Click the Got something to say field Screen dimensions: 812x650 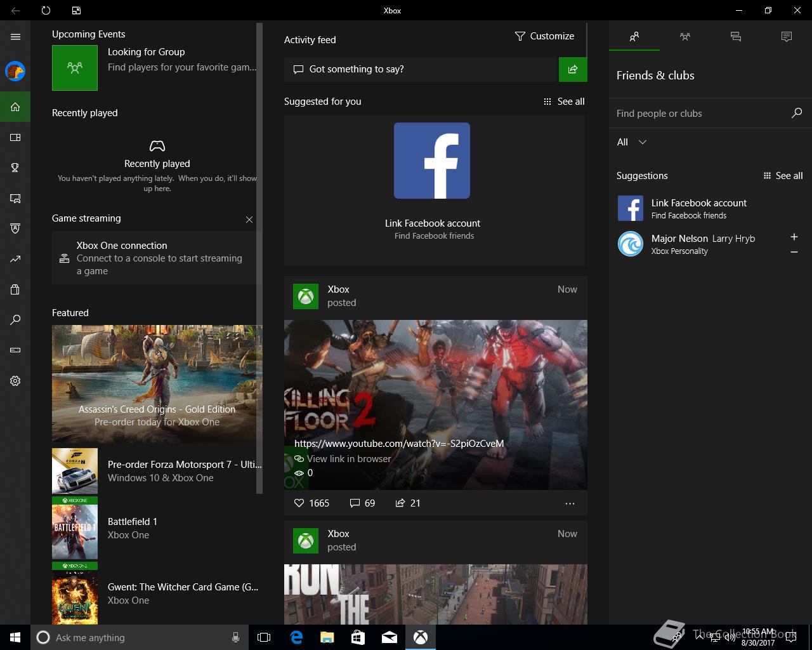click(x=420, y=69)
